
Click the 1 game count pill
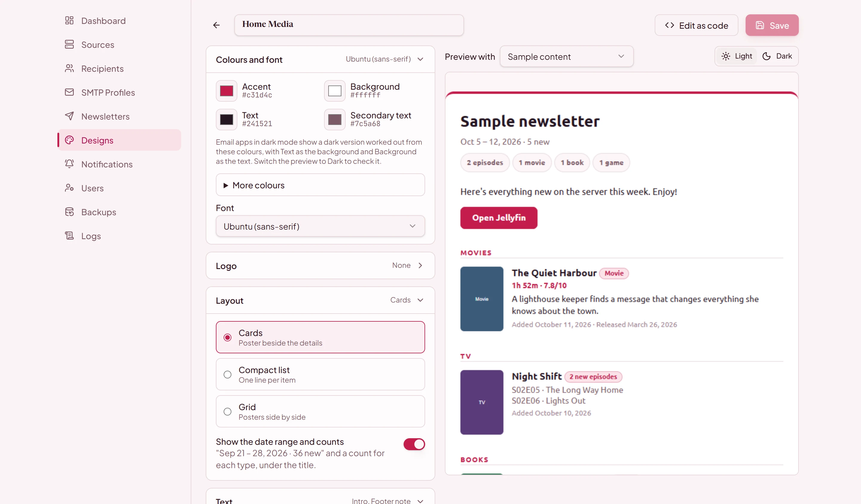[611, 163]
